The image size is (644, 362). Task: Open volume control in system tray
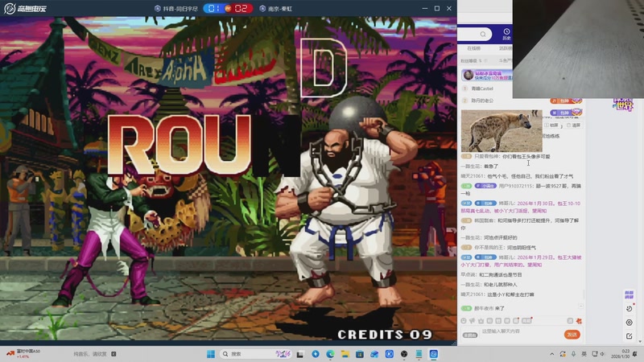click(x=603, y=354)
